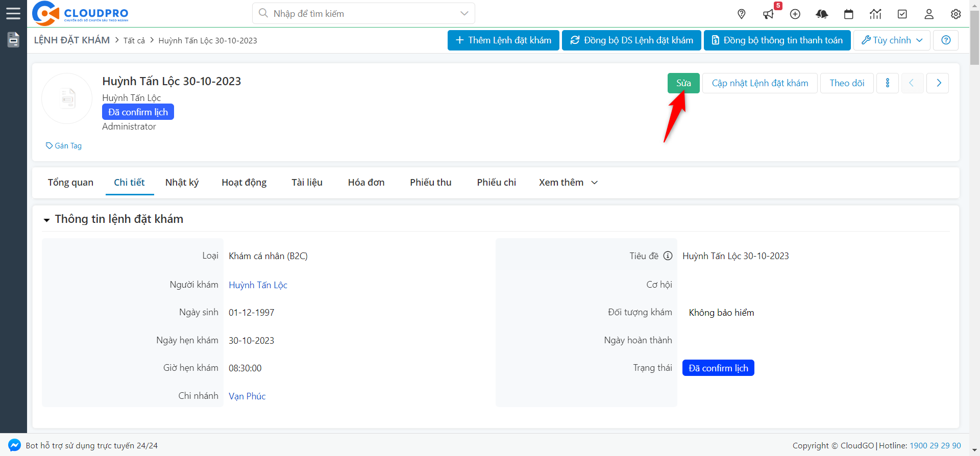The height and width of the screenshot is (456, 980).
Task: Click the Theo dõi follow button
Action: pyautogui.click(x=847, y=83)
